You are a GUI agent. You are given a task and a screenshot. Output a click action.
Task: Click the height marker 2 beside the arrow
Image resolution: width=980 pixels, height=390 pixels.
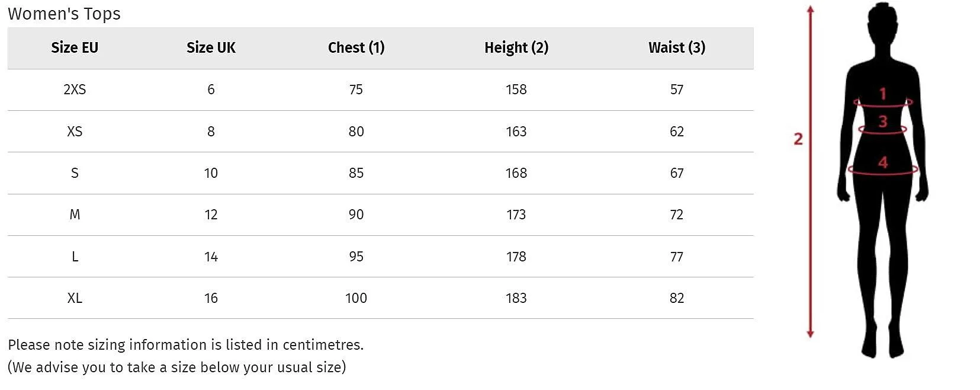pyautogui.click(x=798, y=139)
